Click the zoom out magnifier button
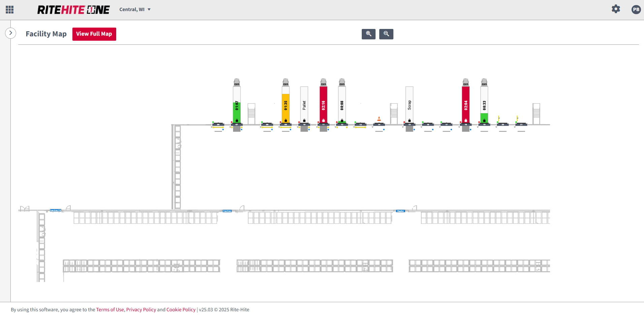 pyautogui.click(x=386, y=34)
